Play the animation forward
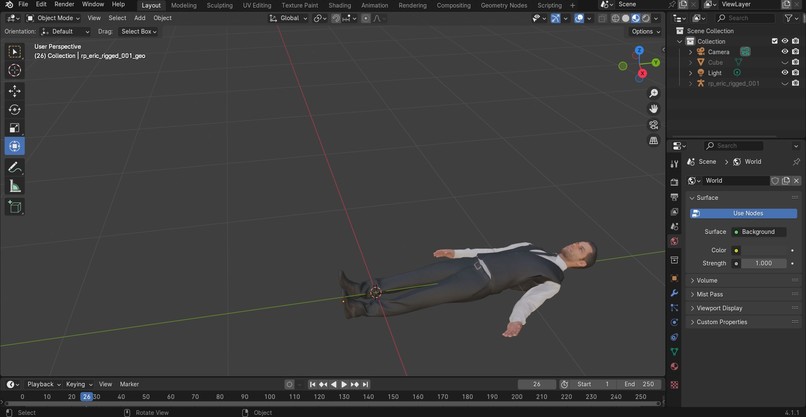The width and height of the screenshot is (806, 417). pyautogui.click(x=344, y=384)
